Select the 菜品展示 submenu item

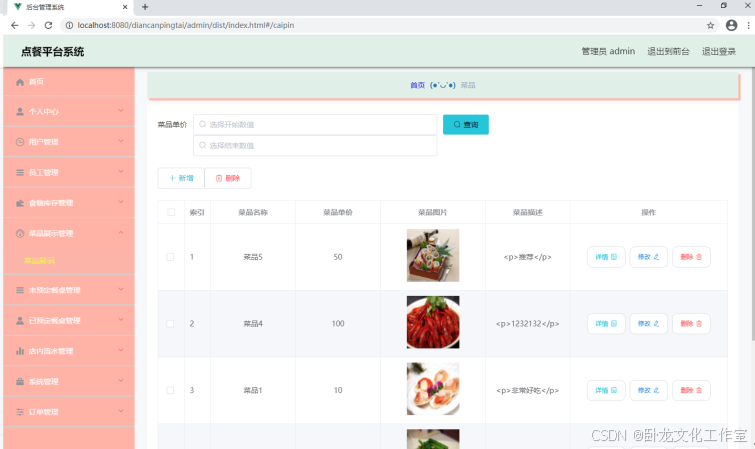pyautogui.click(x=39, y=261)
